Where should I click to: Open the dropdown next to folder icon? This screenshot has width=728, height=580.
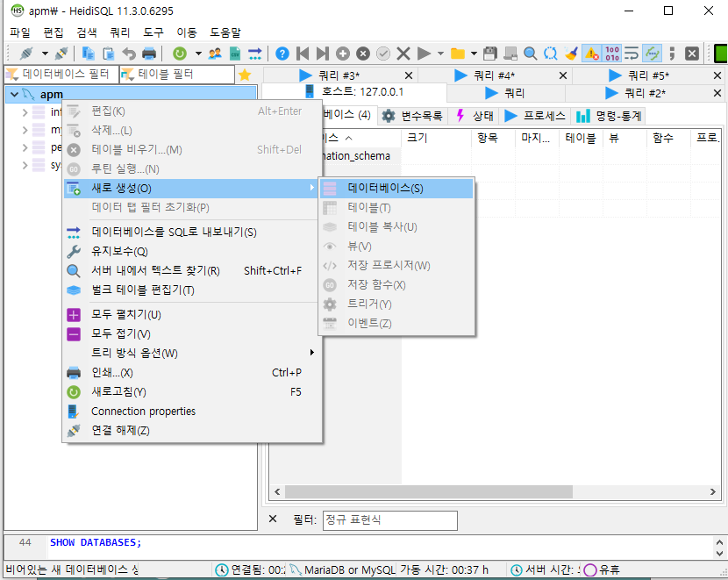tap(474, 54)
